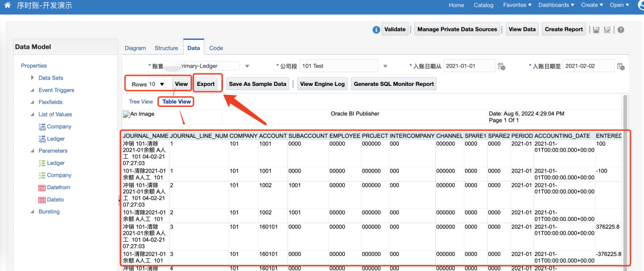Select the Table View tab

[176, 101]
